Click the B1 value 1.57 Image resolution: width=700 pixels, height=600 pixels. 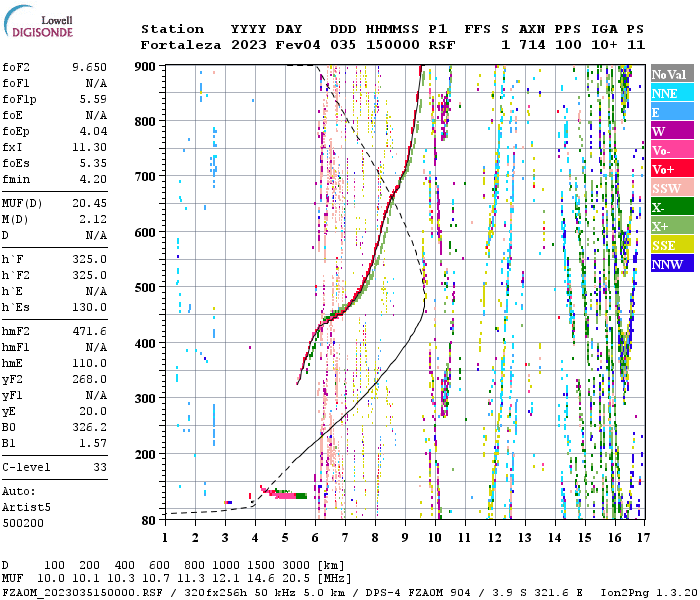click(x=93, y=444)
